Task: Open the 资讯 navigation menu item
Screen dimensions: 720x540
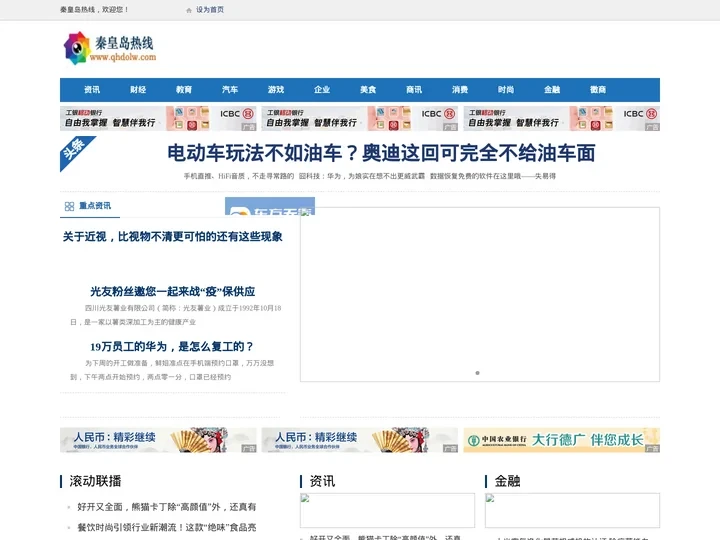Action: [x=92, y=90]
